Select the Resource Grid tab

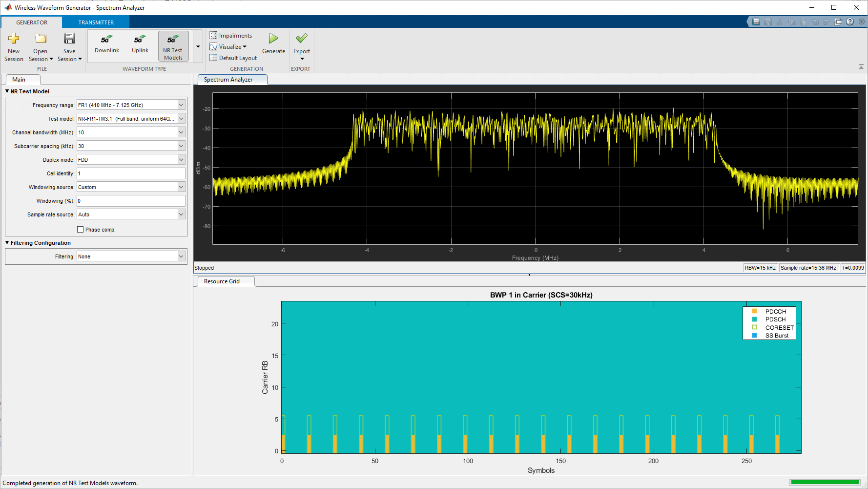(222, 281)
